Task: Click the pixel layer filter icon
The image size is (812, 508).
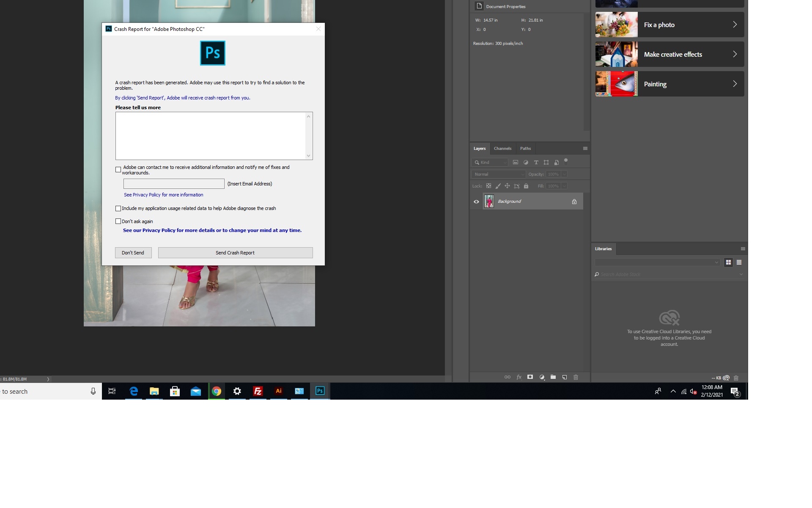Action: pos(516,163)
